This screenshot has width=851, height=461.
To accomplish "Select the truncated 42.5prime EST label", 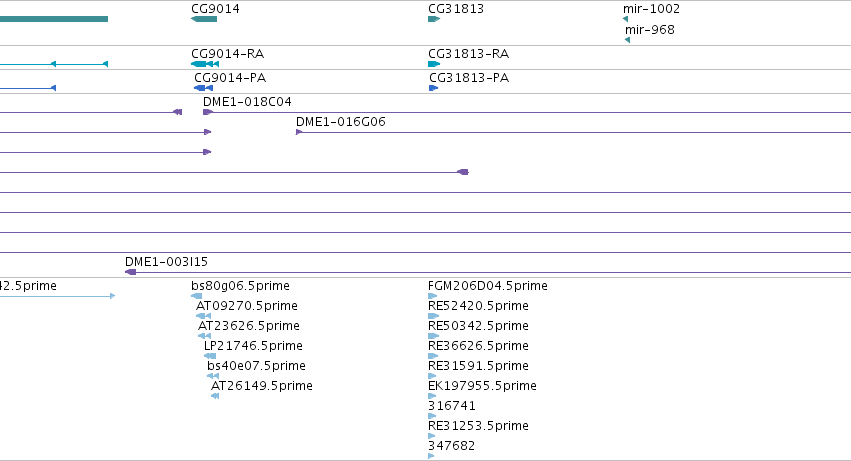I will tap(28, 286).
